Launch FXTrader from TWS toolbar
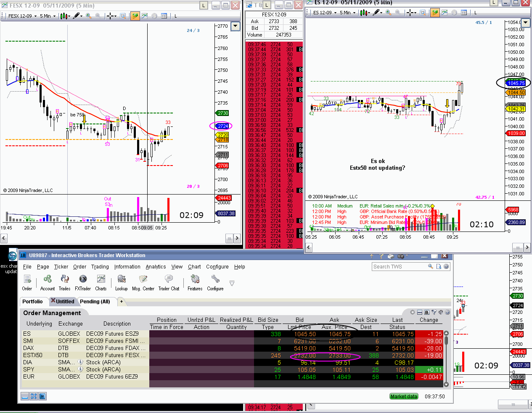The width and height of the screenshot is (532, 413). click(x=83, y=282)
